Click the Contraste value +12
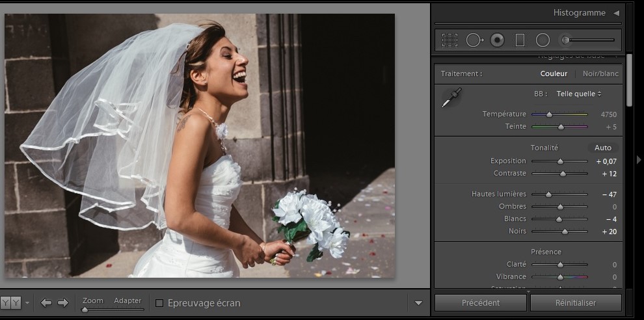 tap(610, 174)
